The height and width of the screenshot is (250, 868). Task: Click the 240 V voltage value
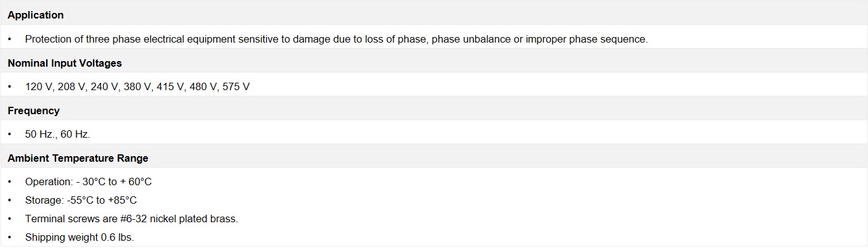(x=105, y=86)
